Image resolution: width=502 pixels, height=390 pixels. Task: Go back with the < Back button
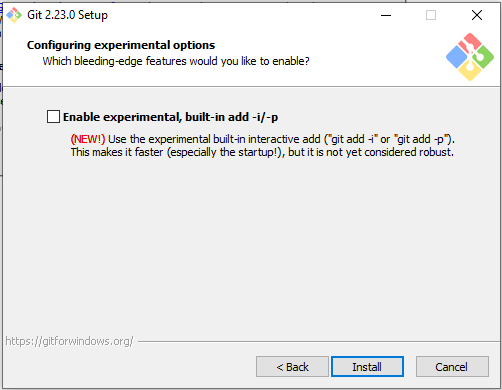point(292,367)
